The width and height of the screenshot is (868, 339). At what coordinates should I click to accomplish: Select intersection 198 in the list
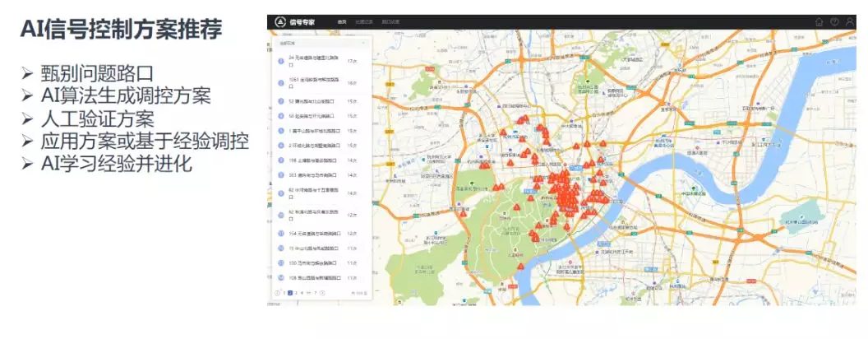[311, 160]
